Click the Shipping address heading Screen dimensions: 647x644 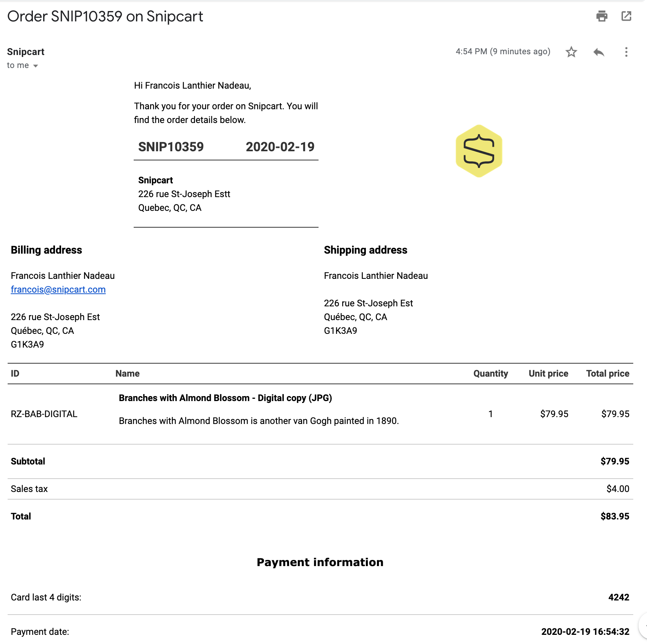coord(366,250)
